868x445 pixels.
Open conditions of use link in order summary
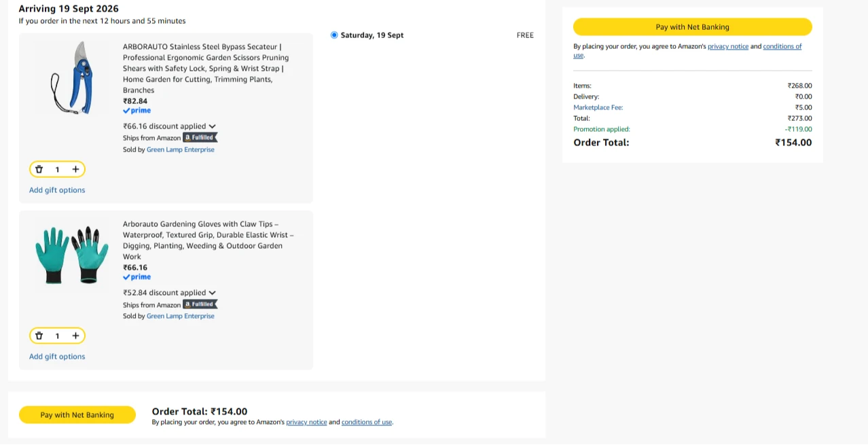pyautogui.click(x=782, y=46)
